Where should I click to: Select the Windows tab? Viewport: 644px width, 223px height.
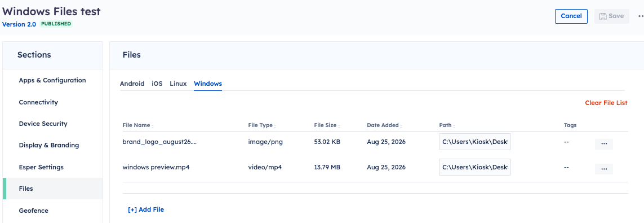pos(208,84)
